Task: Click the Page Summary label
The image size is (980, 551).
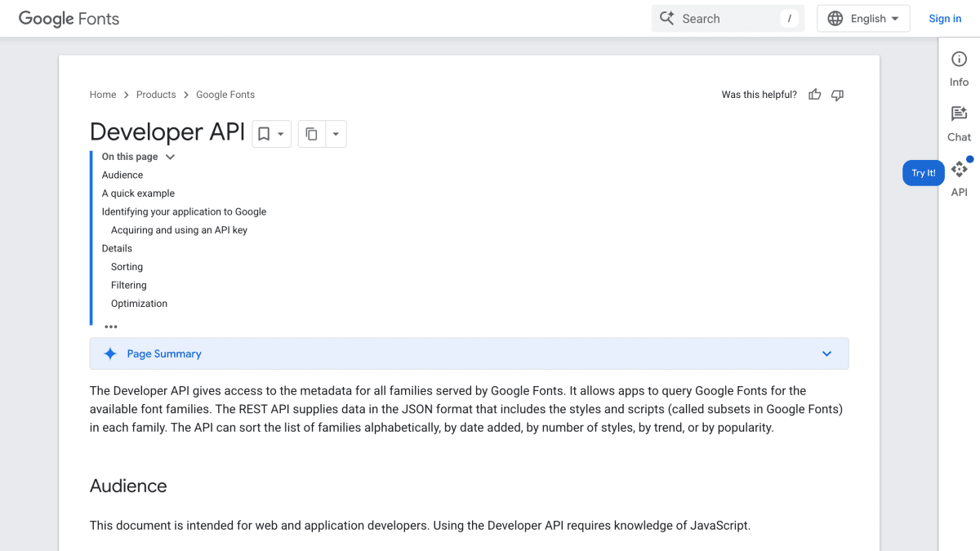Action: click(164, 353)
